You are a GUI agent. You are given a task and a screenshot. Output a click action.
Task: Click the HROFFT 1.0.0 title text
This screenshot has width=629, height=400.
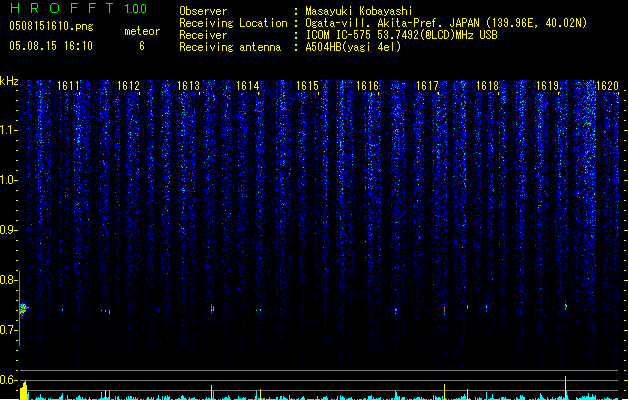[x=79, y=8]
